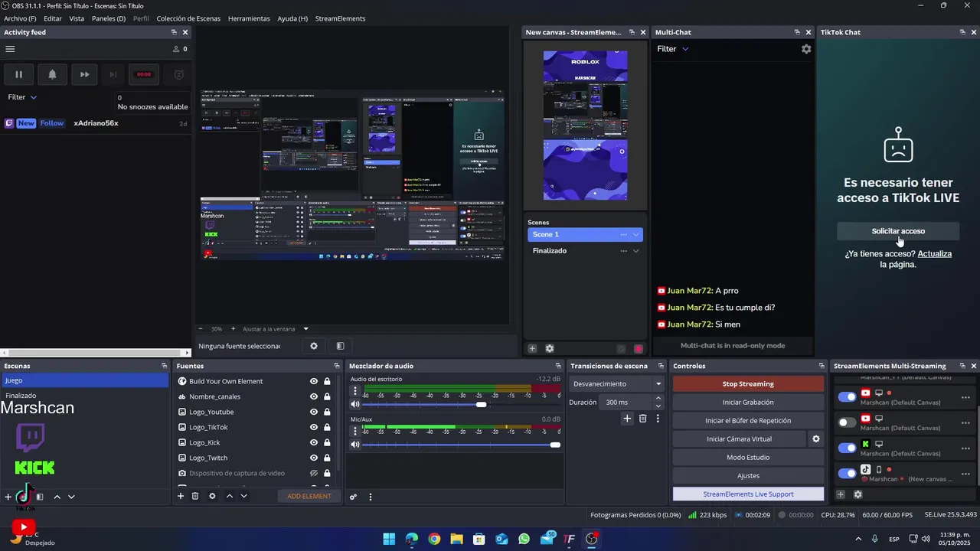This screenshot has width=980, height=551.
Task: Expand the Multi-Chat Filter dropdown
Action: (x=673, y=49)
